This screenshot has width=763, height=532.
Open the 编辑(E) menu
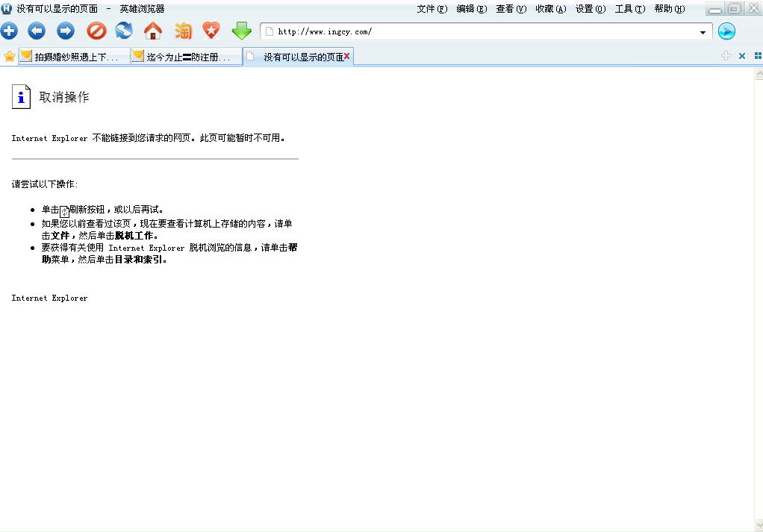pyautogui.click(x=472, y=9)
